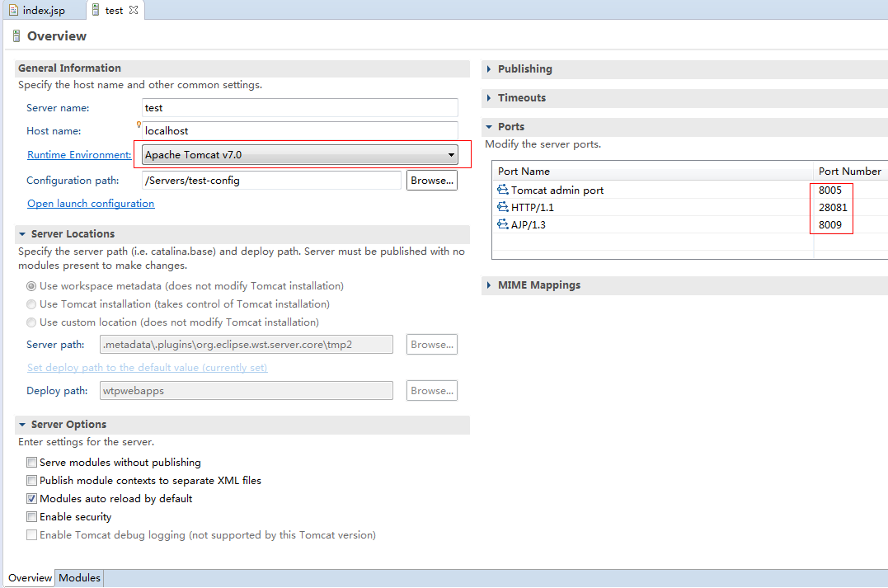888x588 pixels.
Task: Click the server icon beside Overview heading
Action: (x=16, y=36)
